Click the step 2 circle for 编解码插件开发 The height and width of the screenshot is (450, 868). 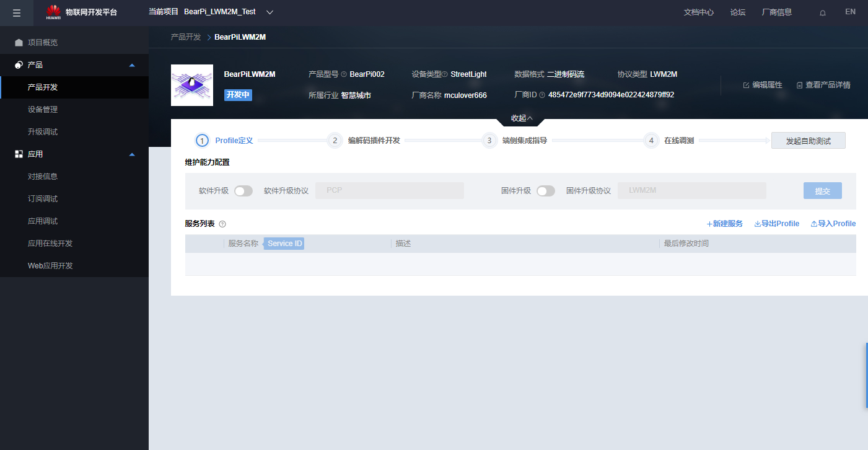(335, 141)
